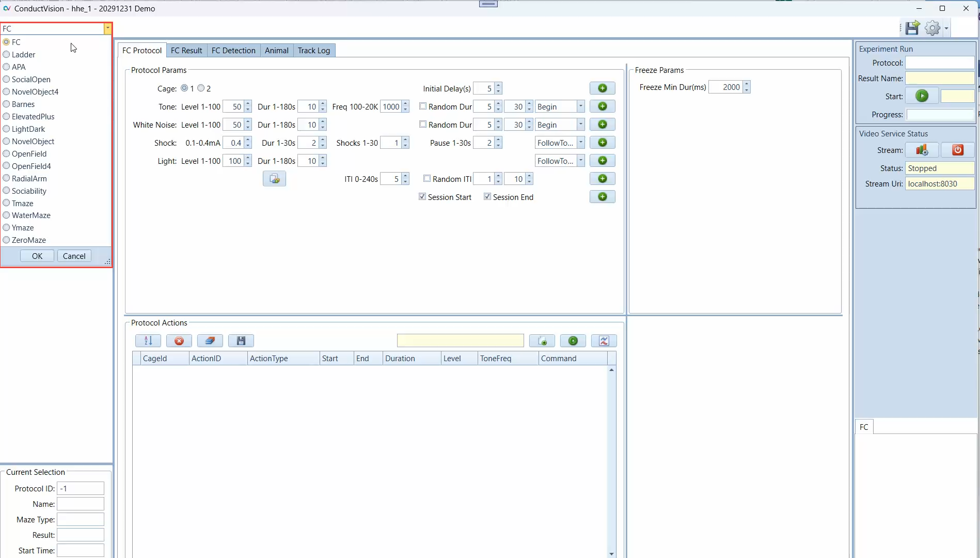
Task: Uncheck the Session End checkbox
Action: 487,197
